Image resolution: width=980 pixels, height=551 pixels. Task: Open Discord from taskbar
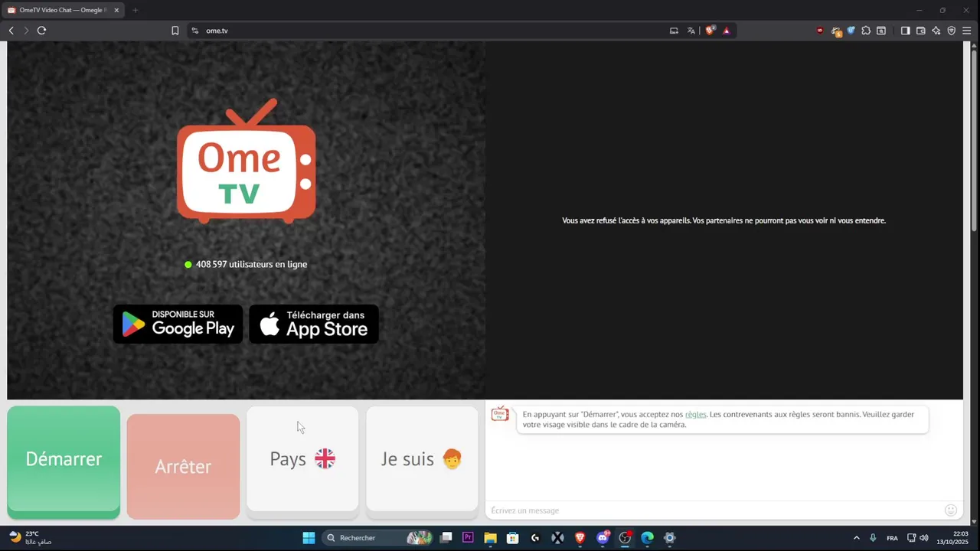[603, 538]
